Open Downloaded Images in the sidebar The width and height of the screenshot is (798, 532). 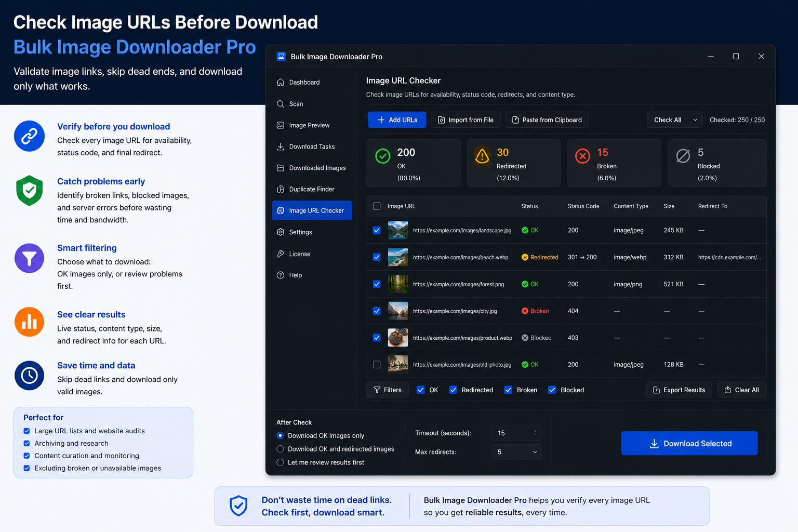point(312,168)
